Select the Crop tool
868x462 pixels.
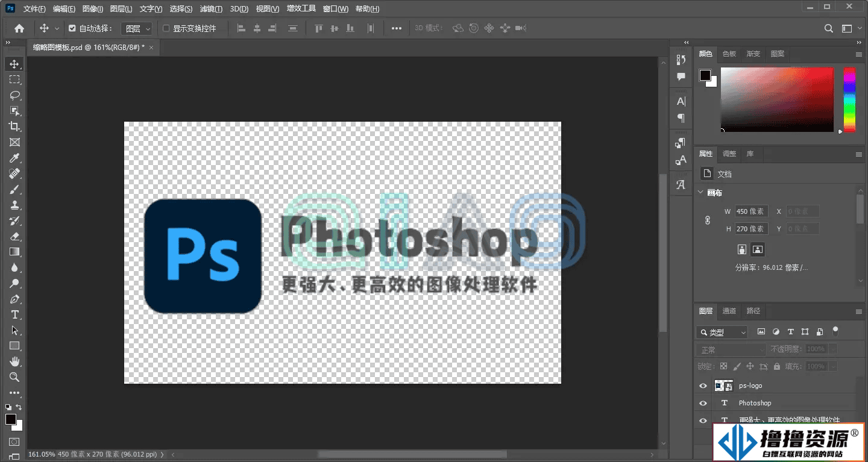tap(14, 126)
